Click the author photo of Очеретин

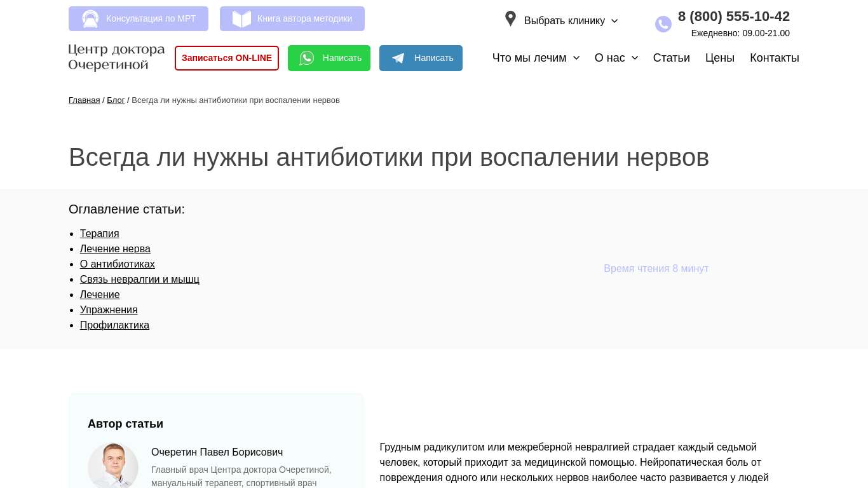click(x=113, y=466)
